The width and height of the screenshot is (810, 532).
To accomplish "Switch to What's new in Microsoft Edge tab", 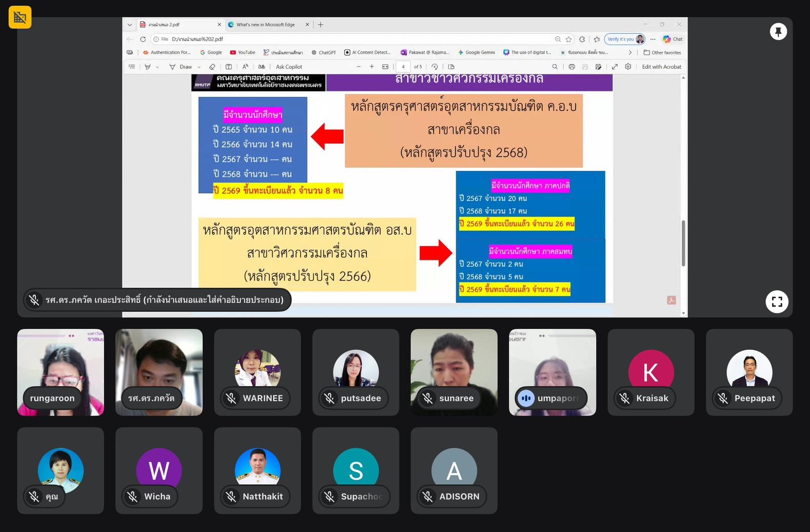I will click(265, 25).
